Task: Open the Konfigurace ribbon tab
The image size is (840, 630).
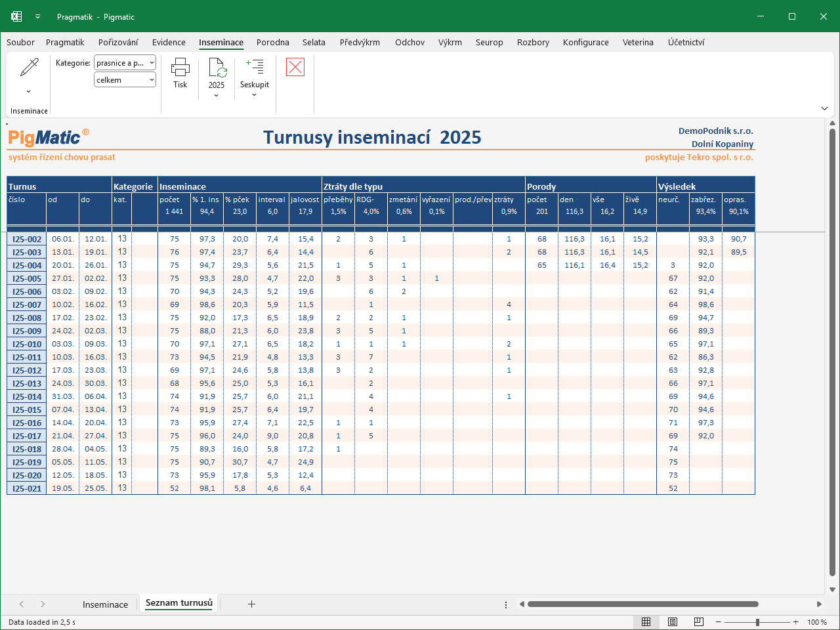Action: pyautogui.click(x=586, y=42)
